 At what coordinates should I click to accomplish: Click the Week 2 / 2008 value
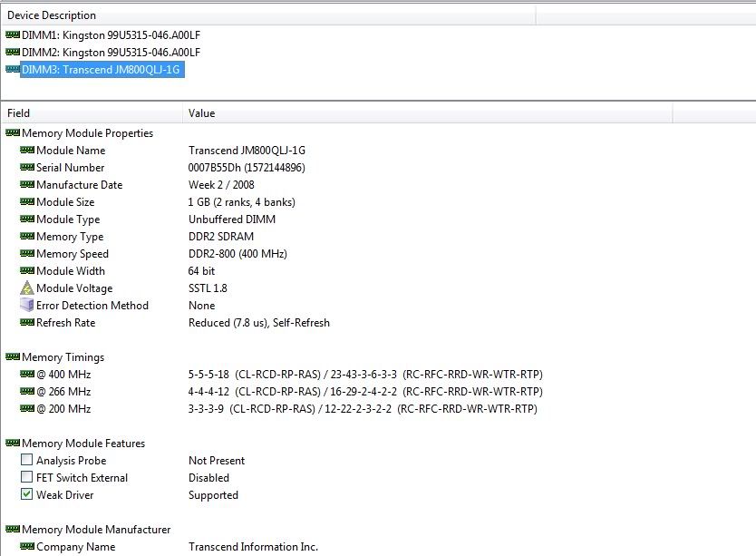221,185
